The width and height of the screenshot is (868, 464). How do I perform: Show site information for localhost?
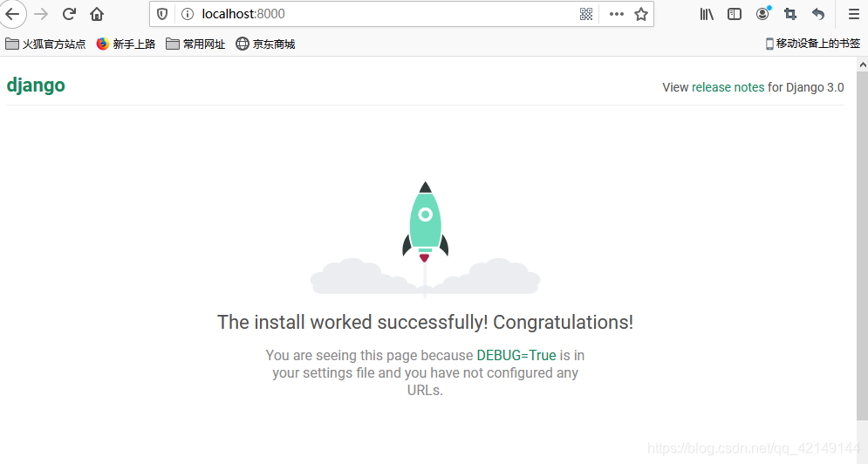188,14
